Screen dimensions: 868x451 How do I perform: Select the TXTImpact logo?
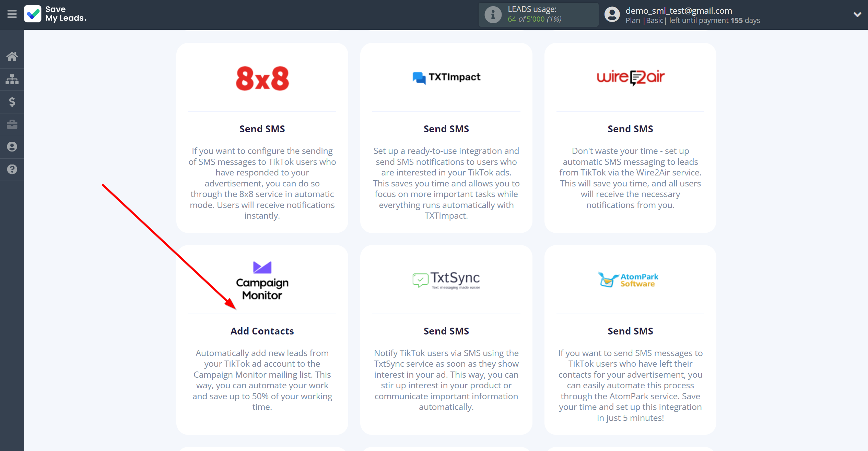446,77
